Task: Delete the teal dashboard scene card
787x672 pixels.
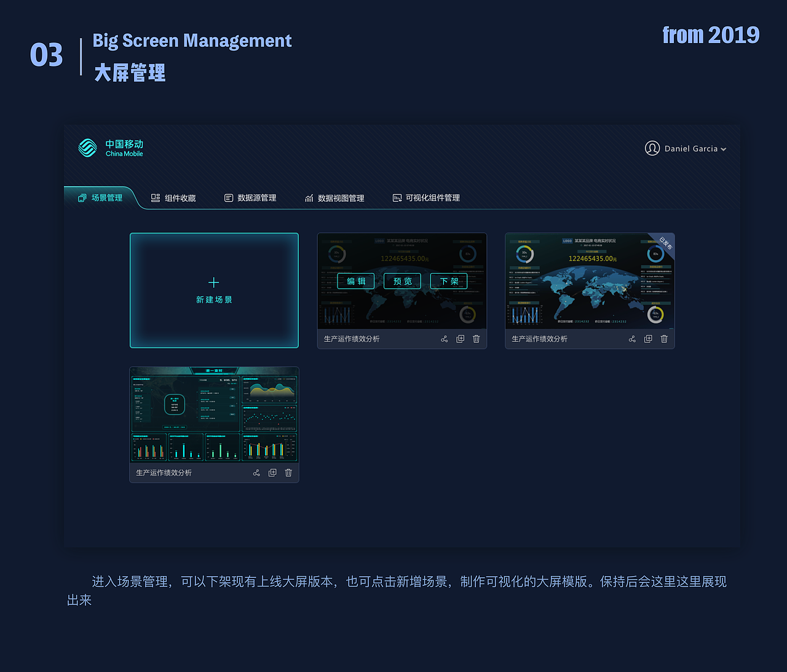Action: tap(288, 473)
